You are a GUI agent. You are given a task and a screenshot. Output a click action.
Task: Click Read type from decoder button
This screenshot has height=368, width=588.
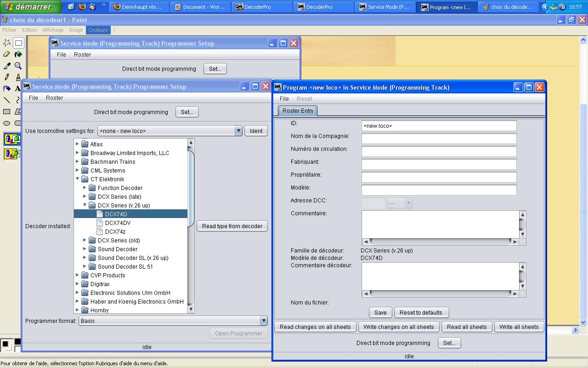pyautogui.click(x=232, y=226)
